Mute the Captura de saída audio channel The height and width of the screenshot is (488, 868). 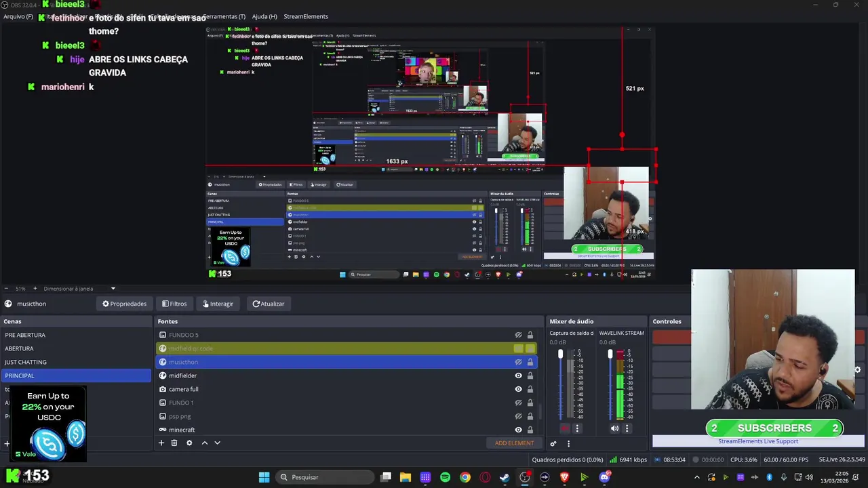[565, 428]
